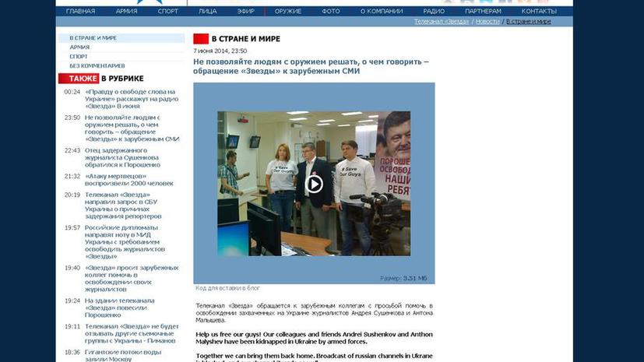Click the article headline about обращение «Звезды»

point(311,66)
